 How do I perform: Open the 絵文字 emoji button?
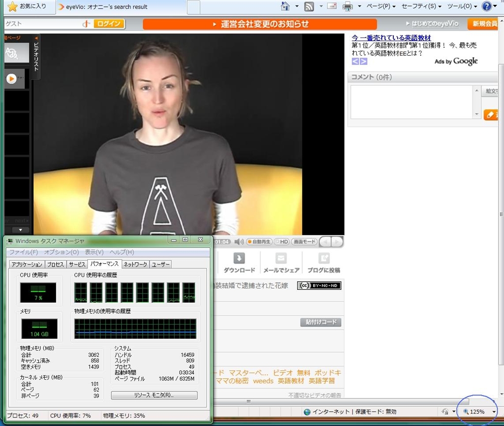coord(490,91)
